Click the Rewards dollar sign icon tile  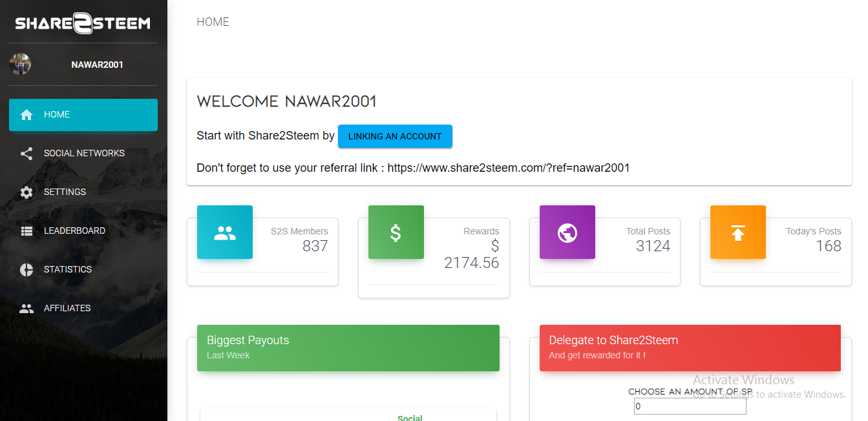click(396, 232)
